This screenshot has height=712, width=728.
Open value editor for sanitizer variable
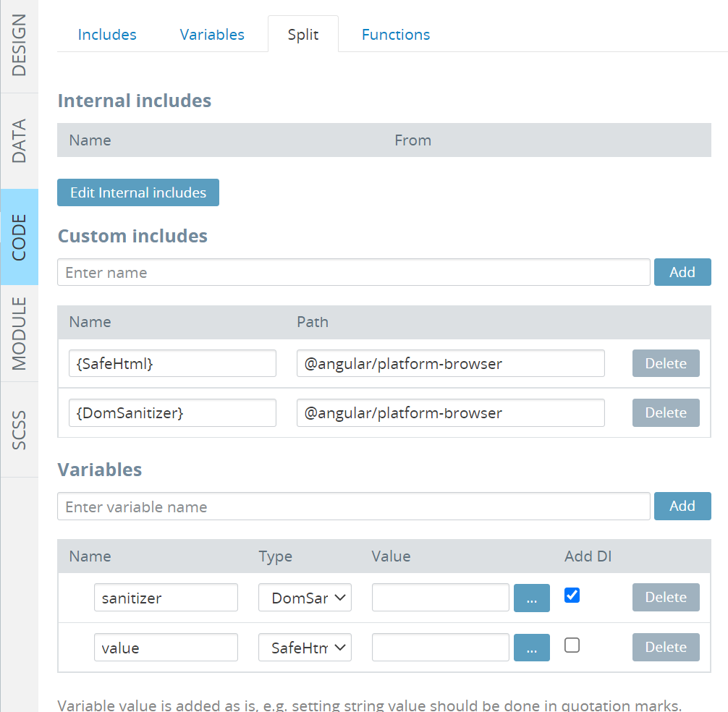click(x=531, y=598)
